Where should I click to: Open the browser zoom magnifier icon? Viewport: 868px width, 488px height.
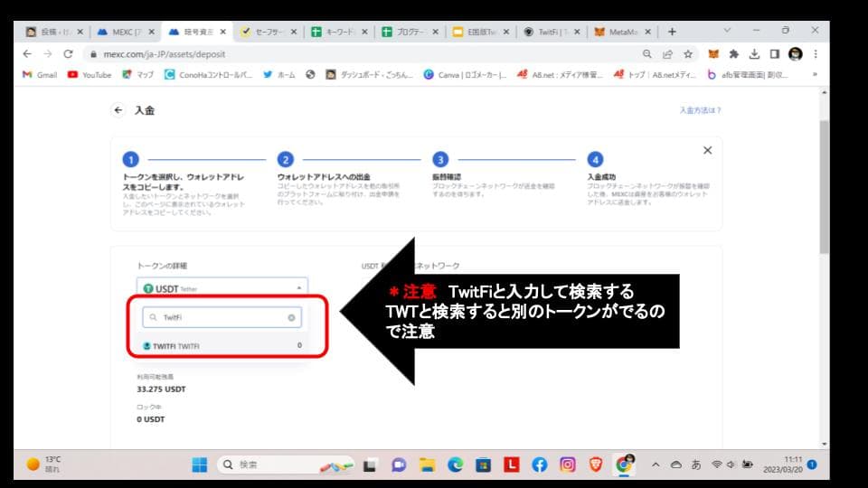(x=646, y=53)
